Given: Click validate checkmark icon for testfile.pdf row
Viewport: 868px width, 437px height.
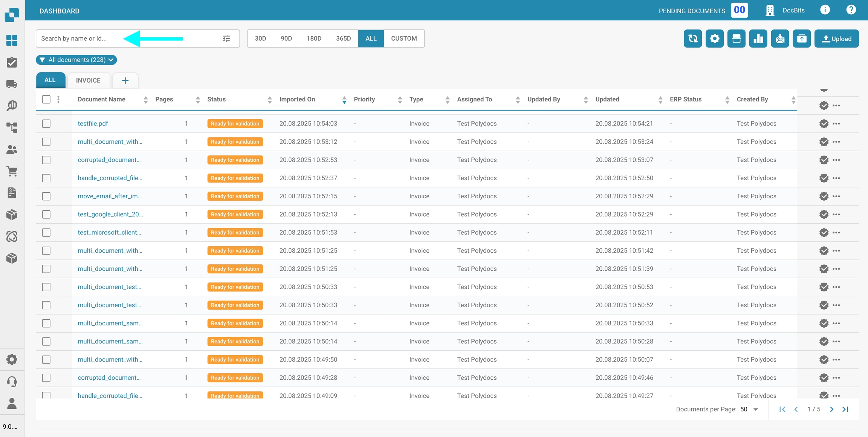Looking at the screenshot, I should [x=824, y=124].
